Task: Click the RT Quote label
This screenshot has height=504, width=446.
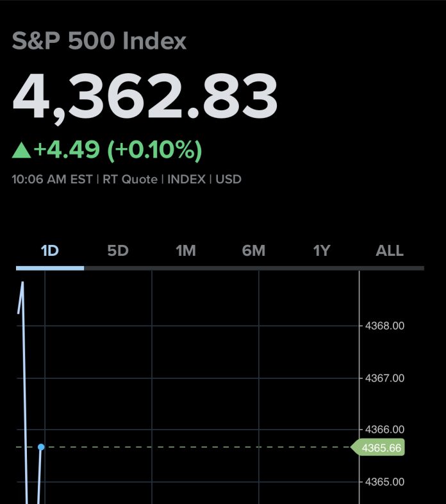Action: (130, 180)
